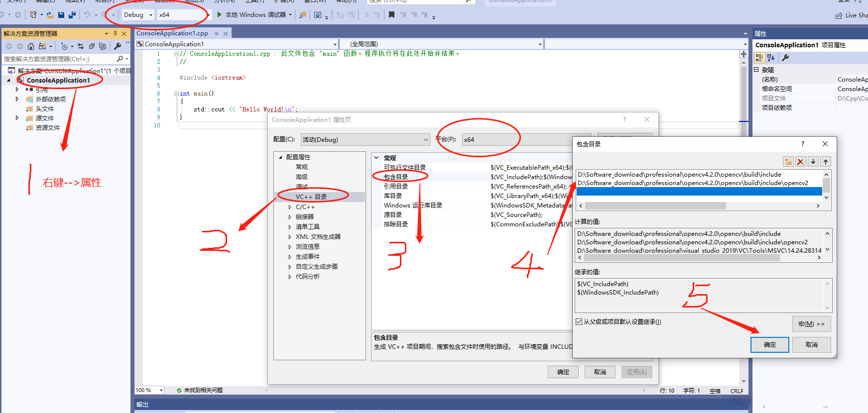Move the selected include line up
Viewport: 868px width, 413px height.
826,162
